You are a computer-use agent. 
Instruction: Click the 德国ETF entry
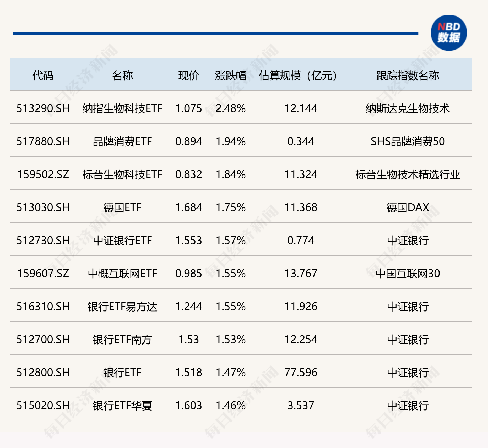click(x=122, y=208)
